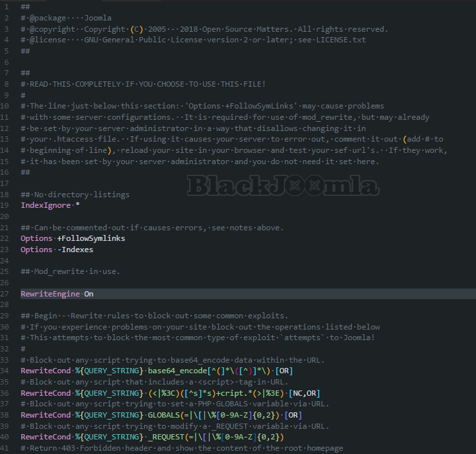Viewport: 476px width, 454px height.
Task: Click the @copyright tag in header comment
Action: (52, 29)
